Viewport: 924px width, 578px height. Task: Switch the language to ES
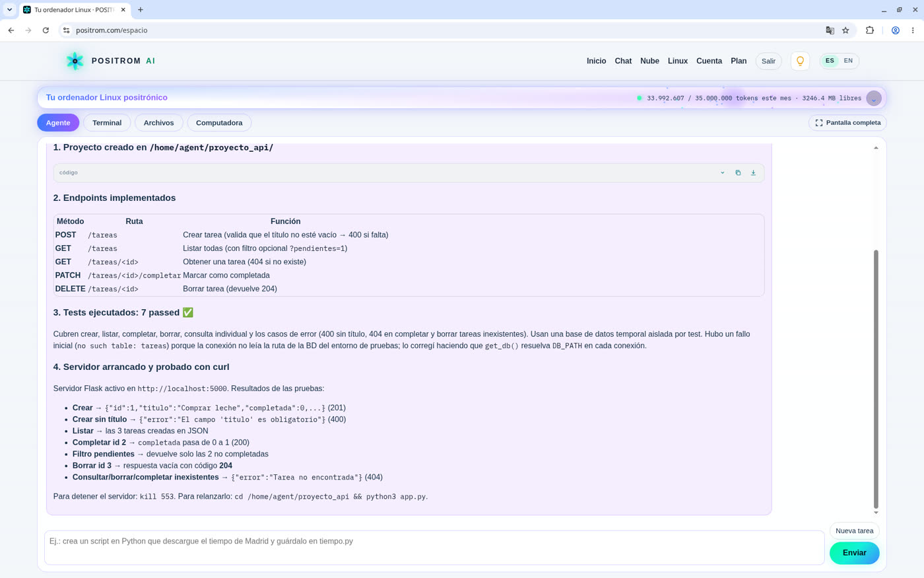coord(830,61)
